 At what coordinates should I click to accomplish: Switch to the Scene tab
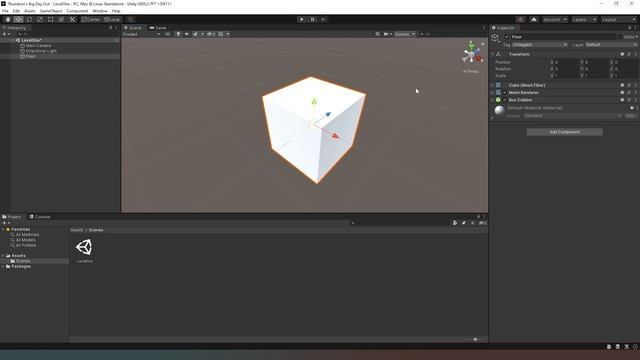pos(133,28)
